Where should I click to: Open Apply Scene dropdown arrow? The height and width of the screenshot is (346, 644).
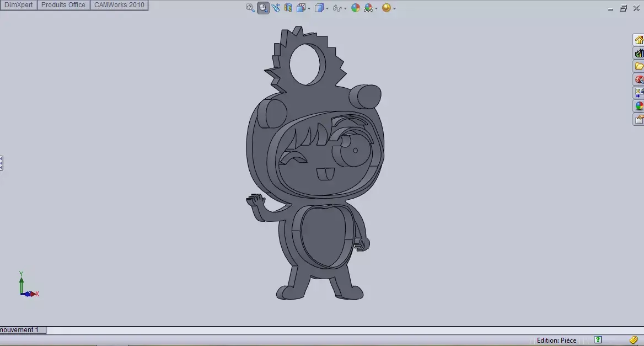[376, 8]
